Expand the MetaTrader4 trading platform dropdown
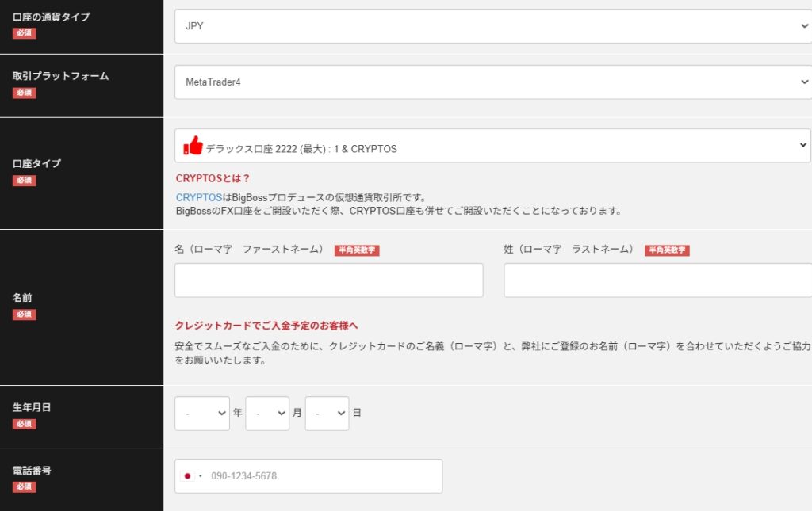Viewport: 812px width, 511px height. (492, 82)
